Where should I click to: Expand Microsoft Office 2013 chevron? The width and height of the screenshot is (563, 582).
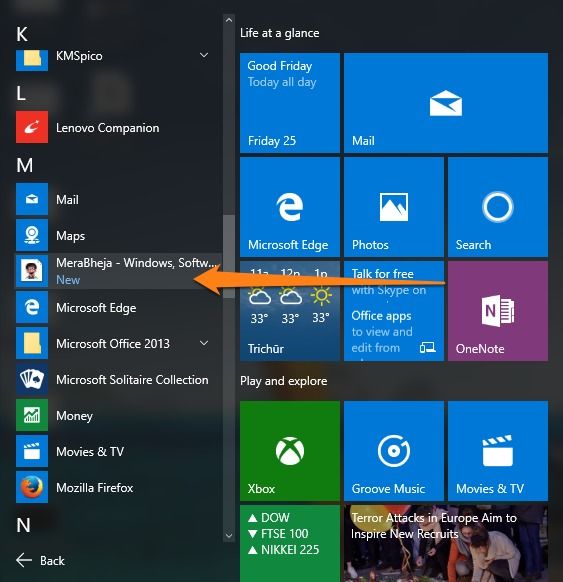point(204,343)
